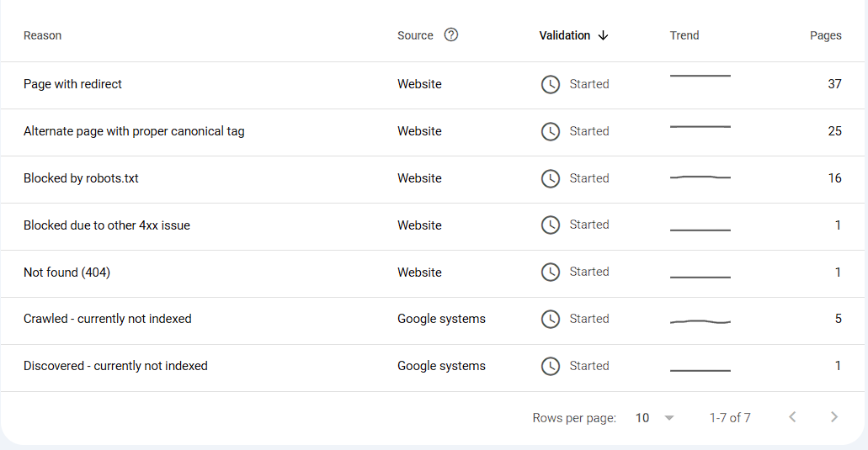Go to next page with right chevron
This screenshot has width=868, height=450.
click(833, 417)
